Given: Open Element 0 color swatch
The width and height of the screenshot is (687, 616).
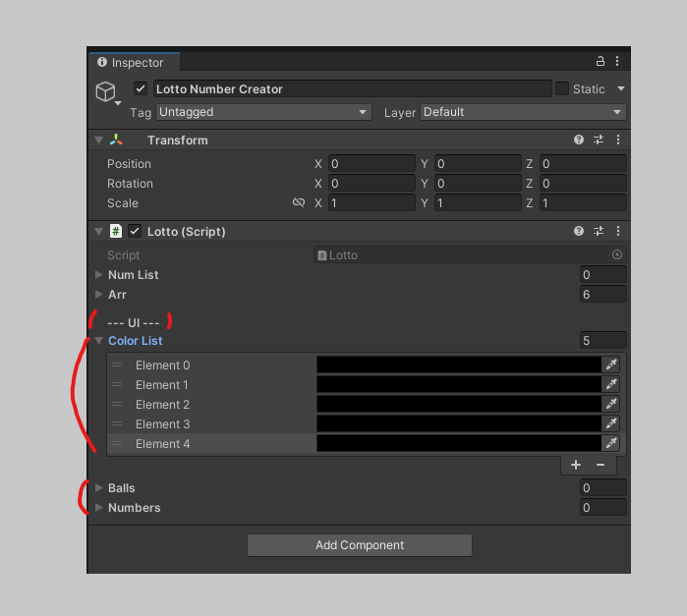Looking at the screenshot, I should 459,364.
